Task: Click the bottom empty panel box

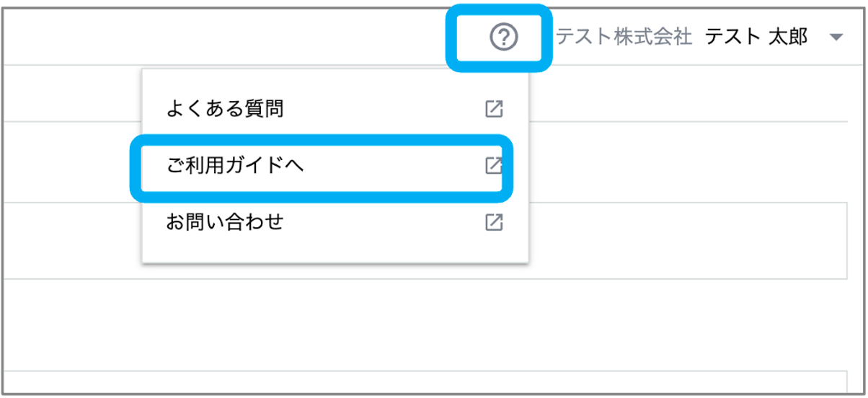Action: (423, 383)
